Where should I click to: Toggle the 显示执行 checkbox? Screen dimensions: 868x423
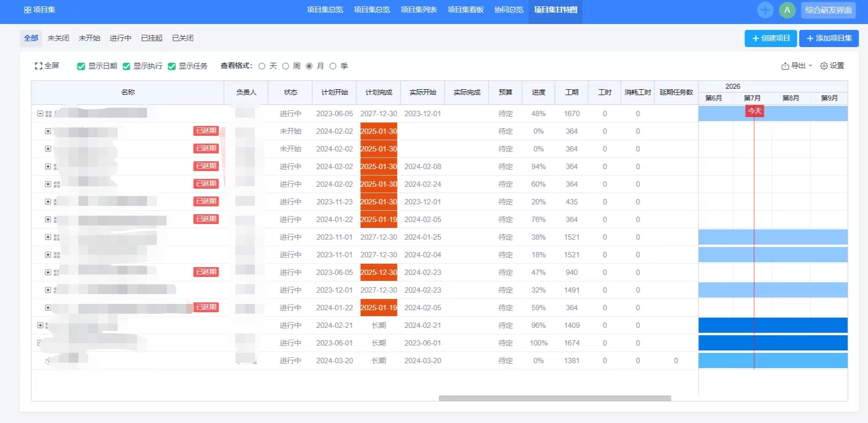[126, 66]
